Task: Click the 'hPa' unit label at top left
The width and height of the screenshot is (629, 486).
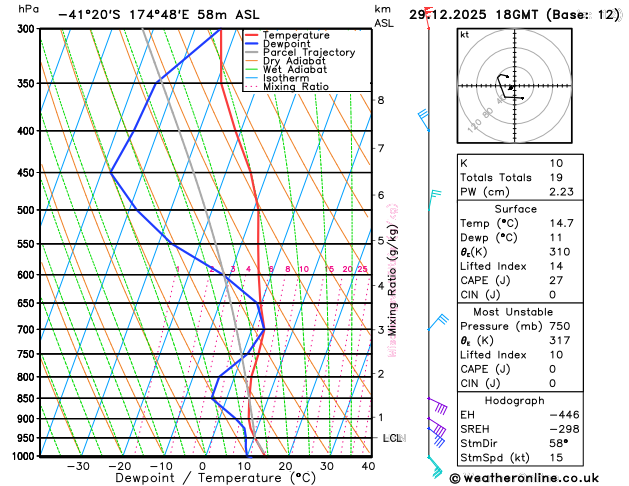Action: [x=28, y=9]
